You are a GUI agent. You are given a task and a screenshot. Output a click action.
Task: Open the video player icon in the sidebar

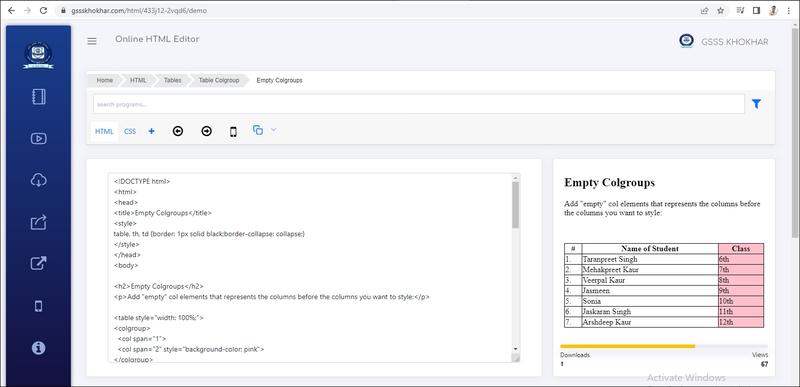pos(39,138)
